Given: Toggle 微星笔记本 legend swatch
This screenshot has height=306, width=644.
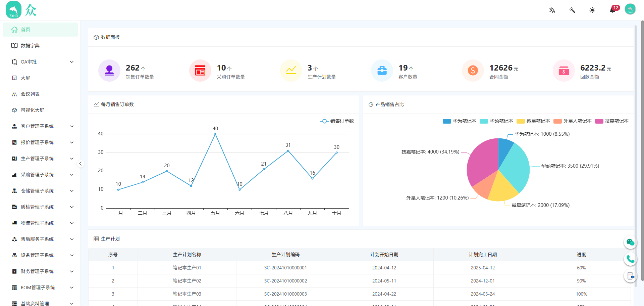Looking at the screenshot, I should pyautogui.click(x=521, y=121).
